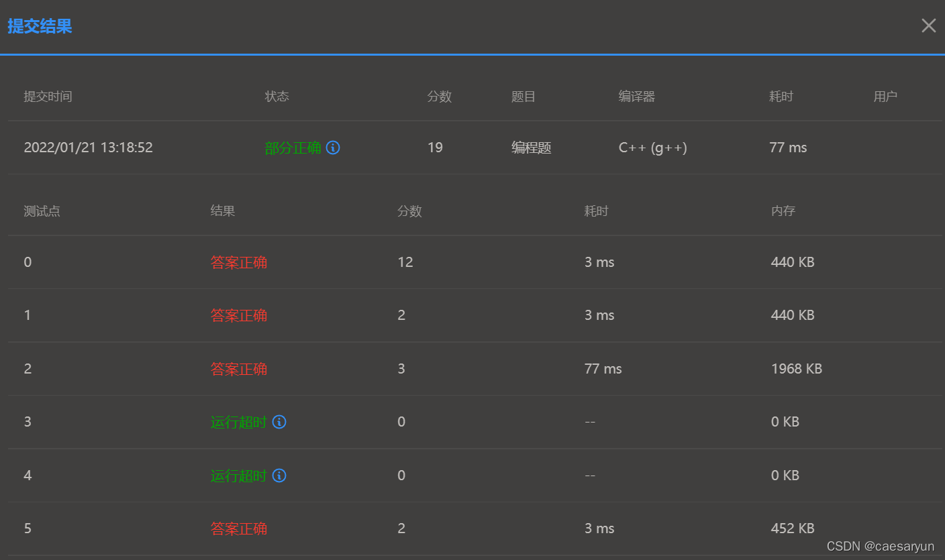Select the row for test point 1

coord(470,315)
